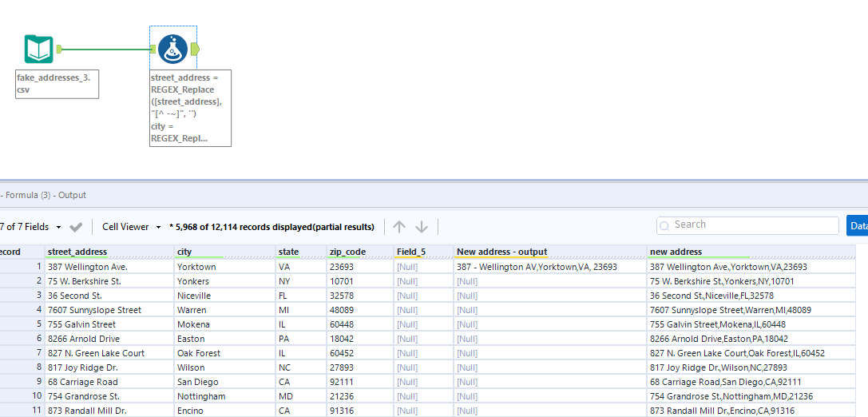Select the FL state cell
The image size is (868, 417).
(x=301, y=296)
